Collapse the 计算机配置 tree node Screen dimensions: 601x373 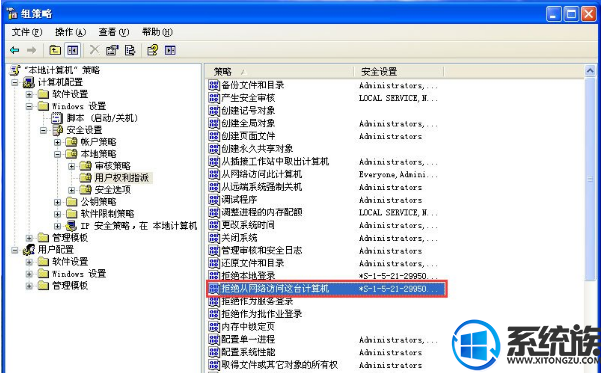(15, 82)
